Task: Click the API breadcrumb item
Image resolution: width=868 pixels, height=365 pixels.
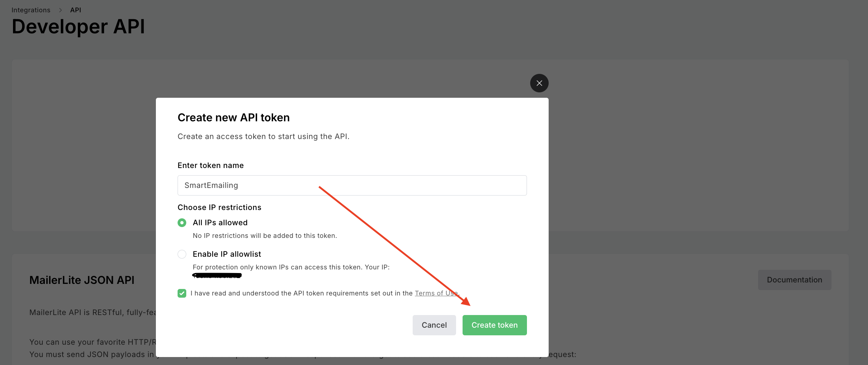Action: (76, 10)
